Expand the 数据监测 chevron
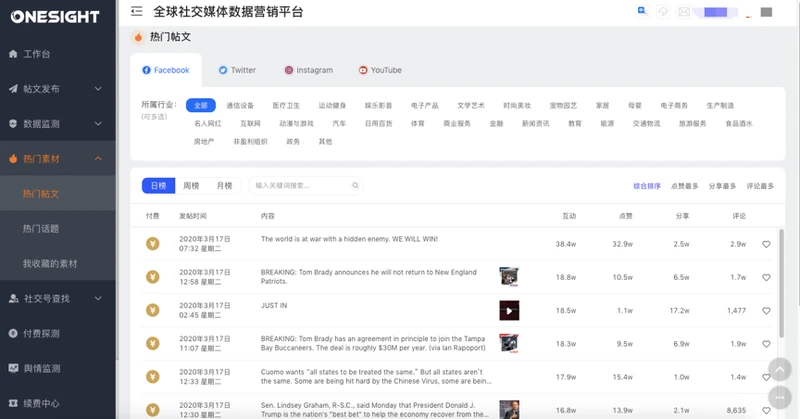Screen dimensions: 800x419 pos(98,124)
